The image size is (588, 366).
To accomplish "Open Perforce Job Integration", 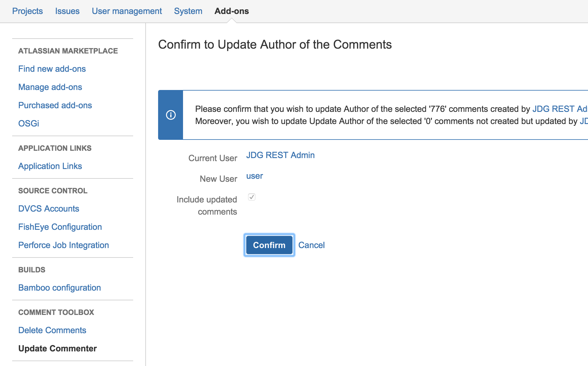I will [64, 245].
